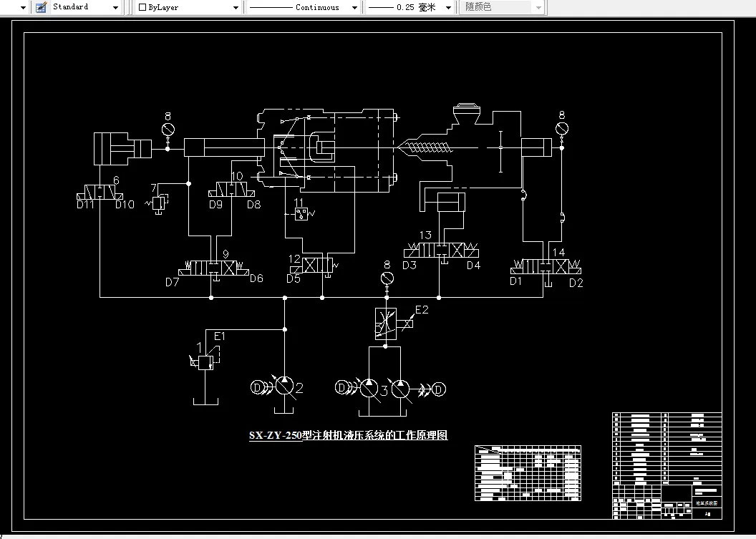Select the proportional flow valve beside E2
Image resolution: width=756 pixels, height=539 pixels.
(x=386, y=324)
